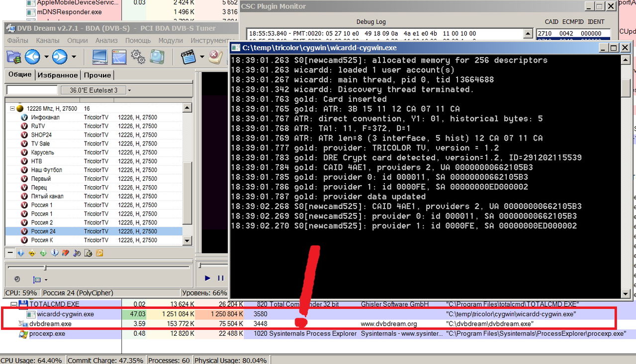
Task: Click the Россия 24 (PolyCipher) status bar text
Action: [x=78, y=293]
